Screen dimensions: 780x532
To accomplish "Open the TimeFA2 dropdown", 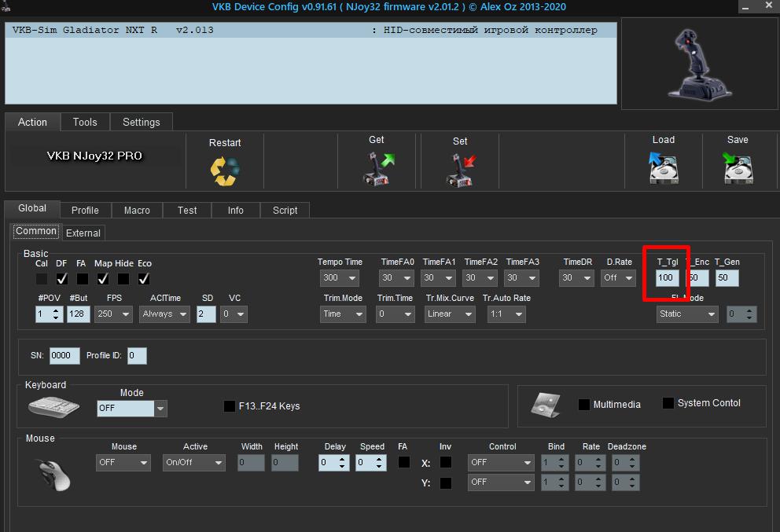I will [x=480, y=278].
